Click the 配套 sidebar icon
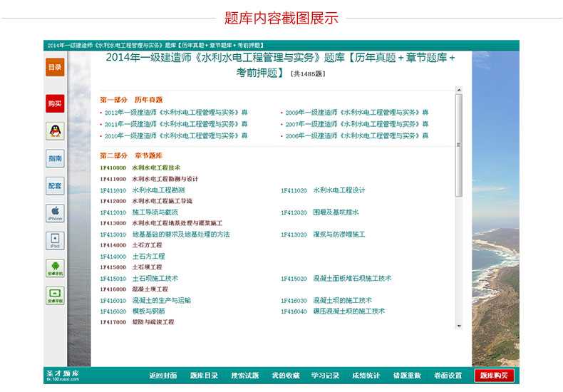 (x=55, y=186)
